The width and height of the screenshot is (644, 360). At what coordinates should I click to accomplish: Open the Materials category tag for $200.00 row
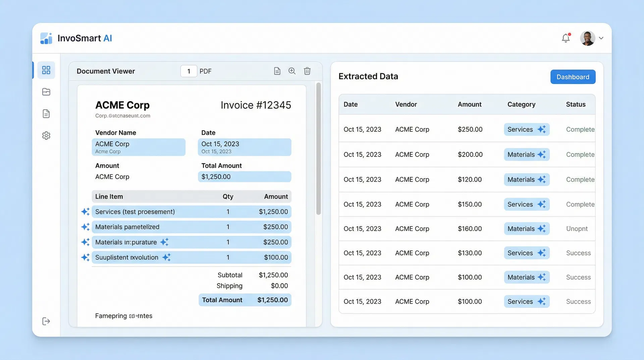click(526, 154)
